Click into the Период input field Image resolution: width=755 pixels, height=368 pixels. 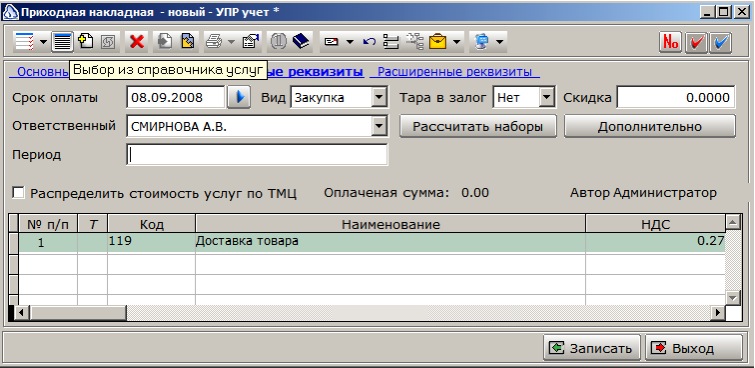pyautogui.click(x=257, y=155)
